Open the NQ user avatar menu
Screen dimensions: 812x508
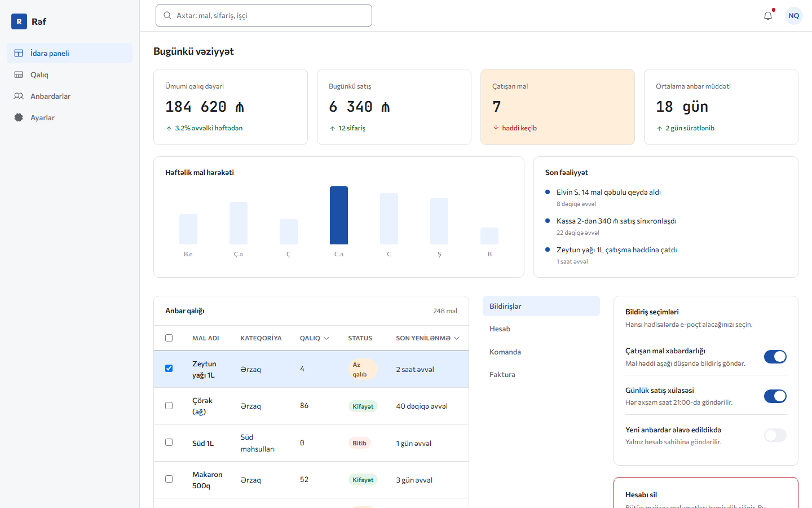(x=794, y=16)
